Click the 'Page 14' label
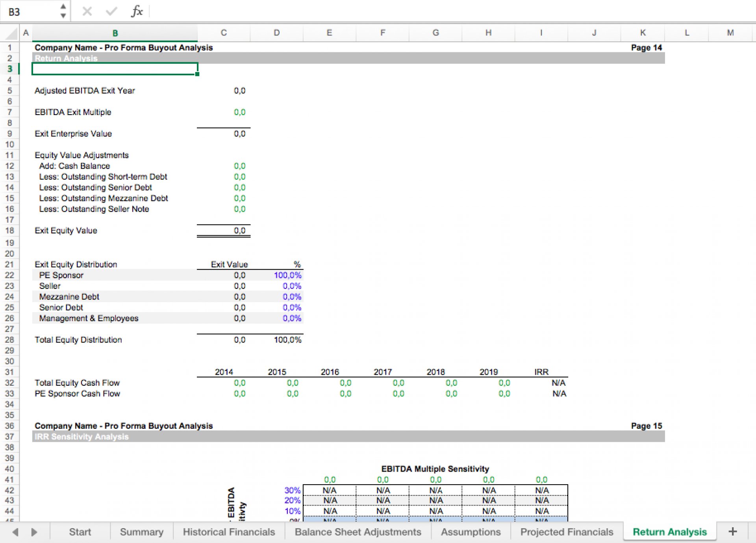Image resolution: width=756 pixels, height=543 pixels. [x=646, y=48]
